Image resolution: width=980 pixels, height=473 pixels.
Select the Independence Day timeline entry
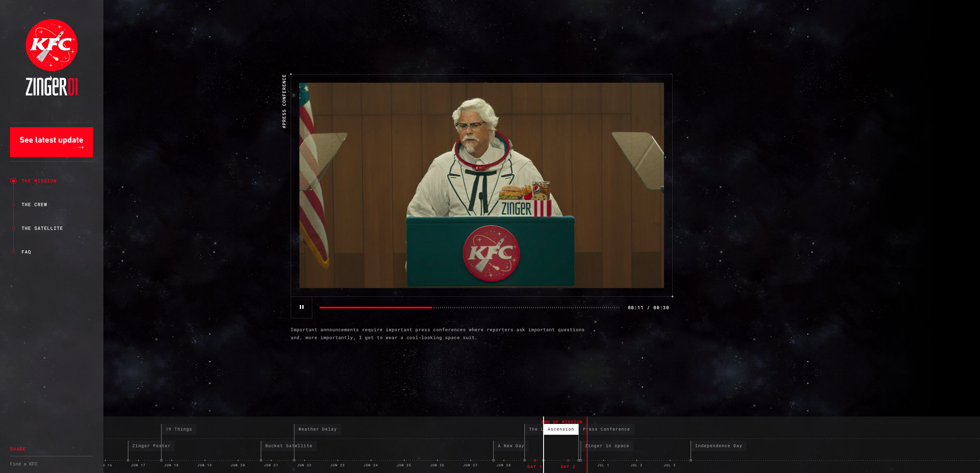point(718,446)
